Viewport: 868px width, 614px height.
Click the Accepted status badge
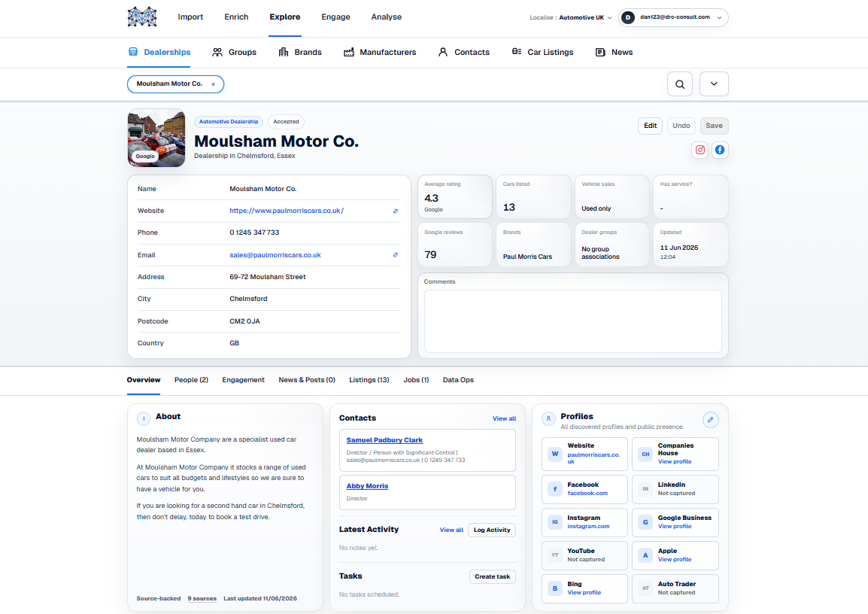click(x=286, y=122)
